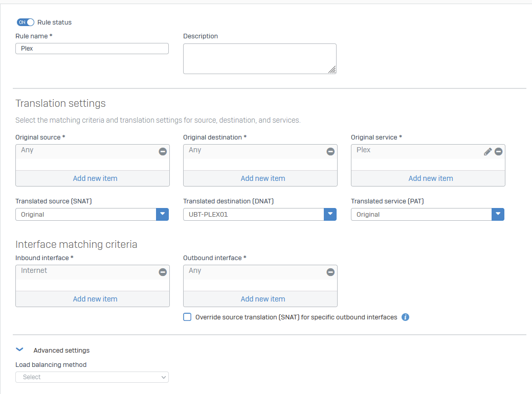Click inside the Description text area

[x=259, y=59]
